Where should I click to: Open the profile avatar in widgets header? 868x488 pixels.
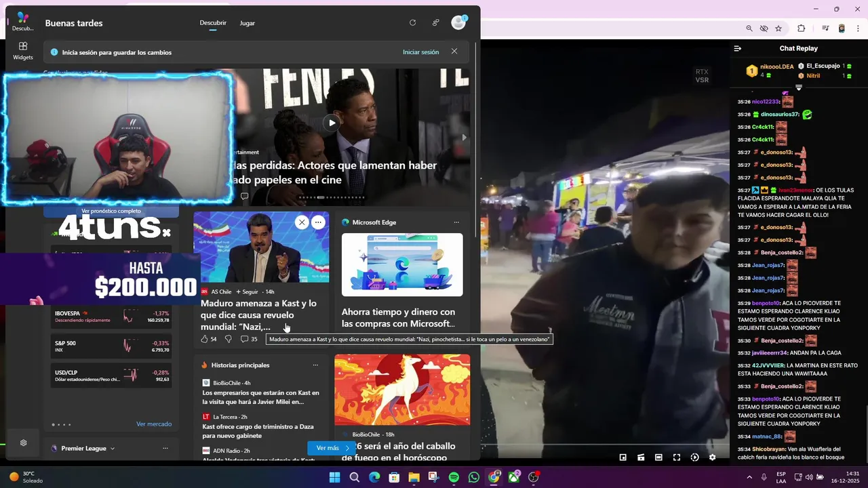(x=459, y=22)
